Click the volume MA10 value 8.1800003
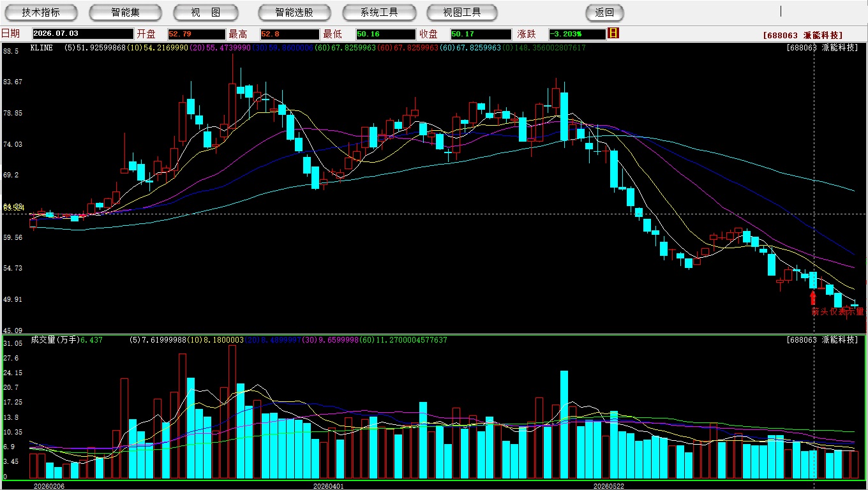The image size is (868, 490). (223, 340)
